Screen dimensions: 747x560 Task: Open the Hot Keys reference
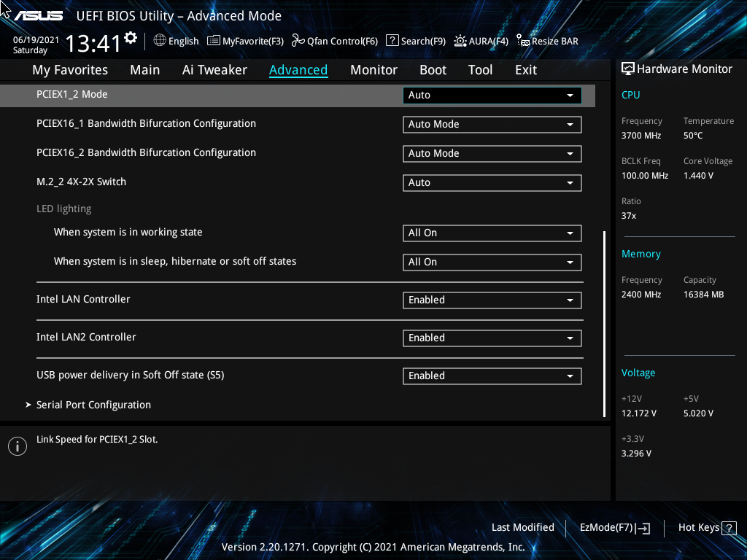(x=701, y=527)
